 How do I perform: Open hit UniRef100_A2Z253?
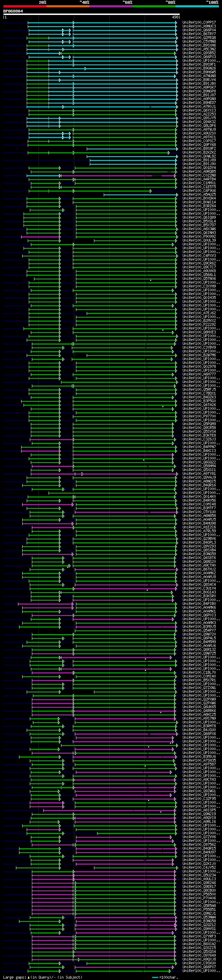199,114
